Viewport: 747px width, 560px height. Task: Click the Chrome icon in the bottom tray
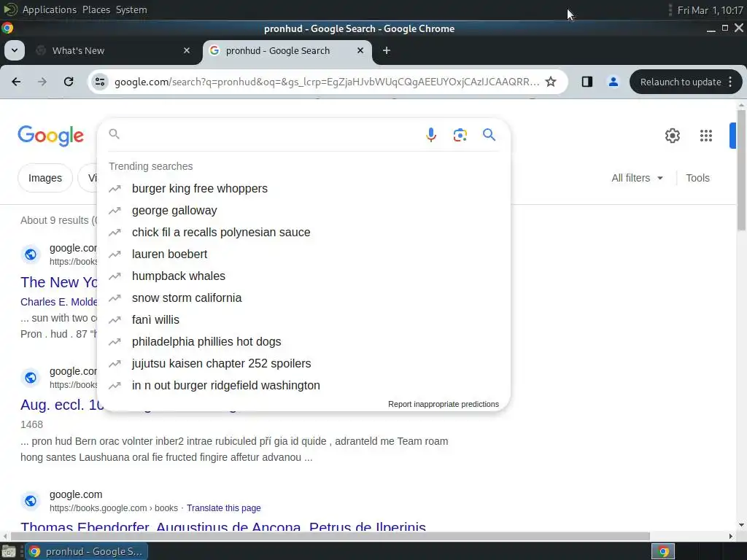tap(662, 551)
